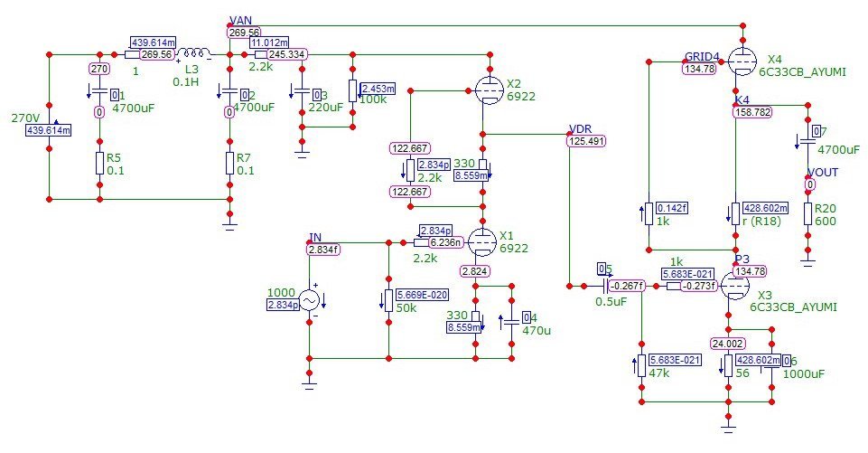Click the 100k bleeder resistor symbol

point(352,91)
